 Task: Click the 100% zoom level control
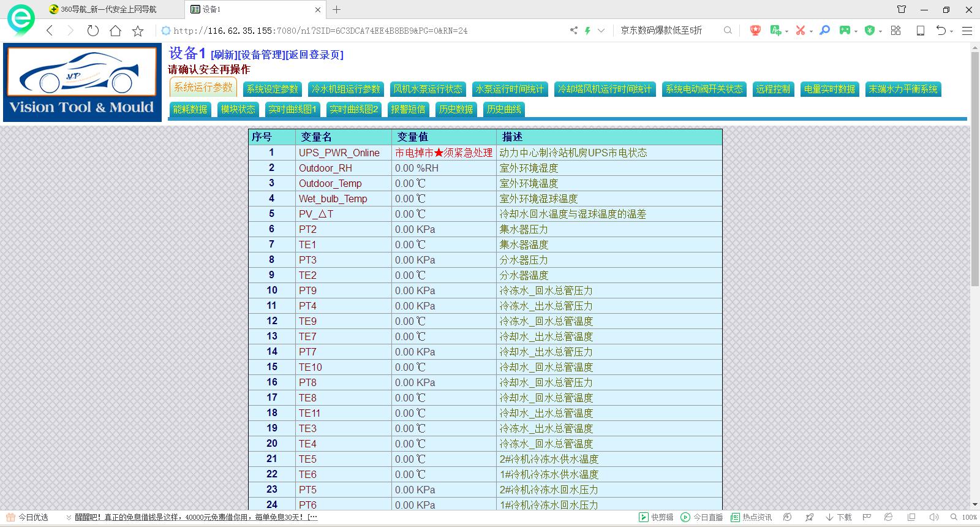tap(964, 517)
